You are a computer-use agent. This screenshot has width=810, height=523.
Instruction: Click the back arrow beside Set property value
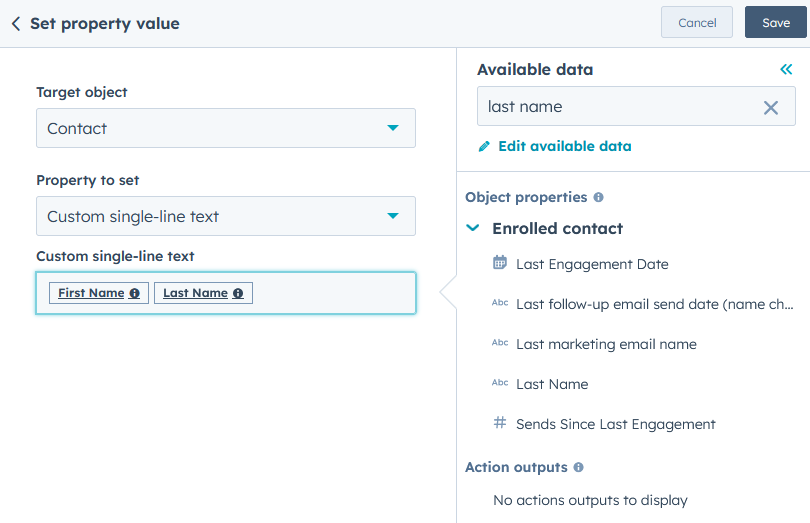click(x=16, y=23)
